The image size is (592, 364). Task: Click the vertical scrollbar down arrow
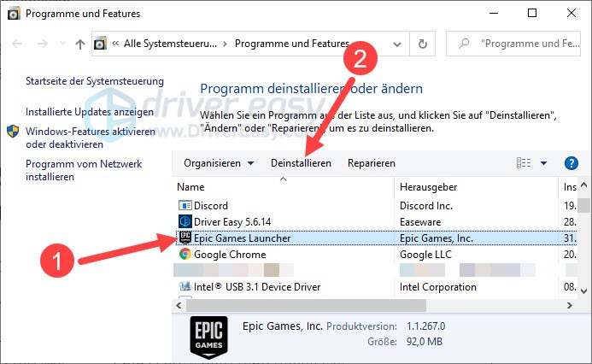click(583, 291)
